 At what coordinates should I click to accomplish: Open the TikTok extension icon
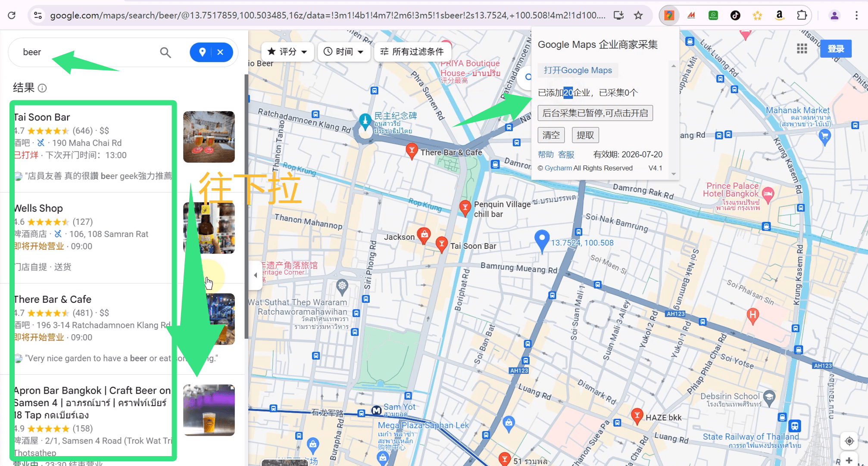(735, 15)
